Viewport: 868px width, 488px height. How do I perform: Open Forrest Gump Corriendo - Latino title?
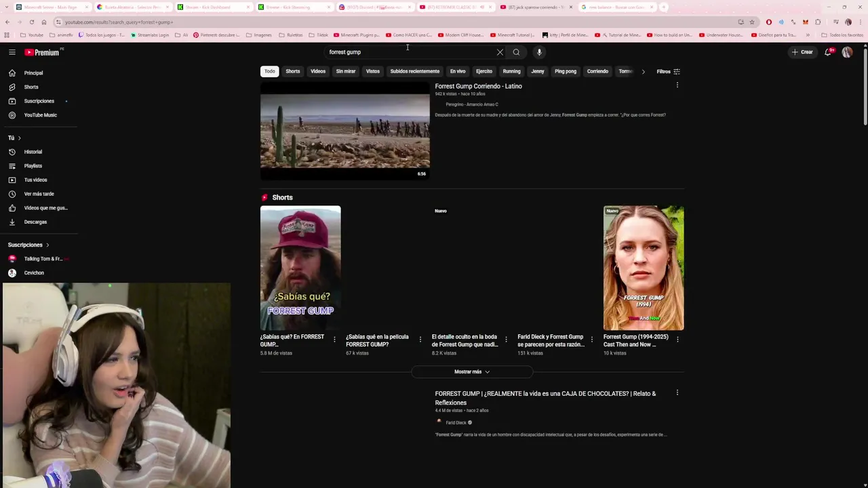[479, 86]
